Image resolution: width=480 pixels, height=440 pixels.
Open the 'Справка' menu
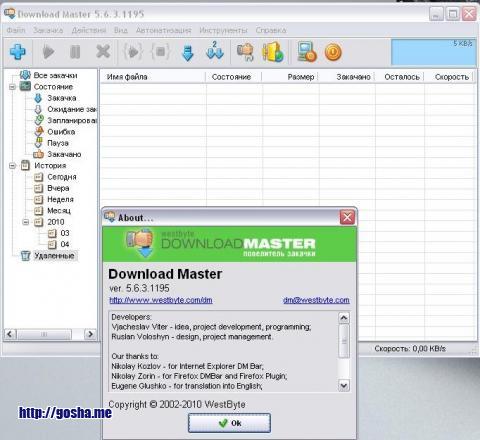click(x=271, y=30)
